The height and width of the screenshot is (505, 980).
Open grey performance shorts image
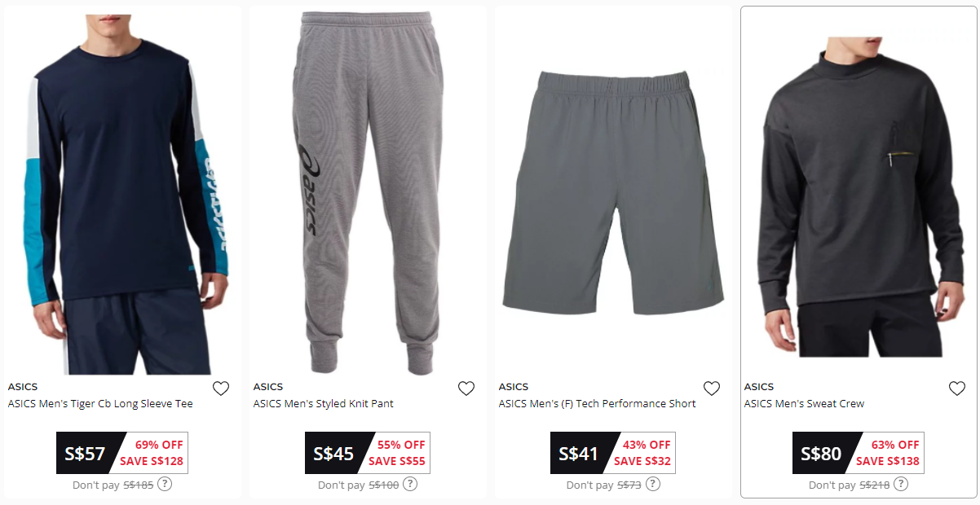614,192
